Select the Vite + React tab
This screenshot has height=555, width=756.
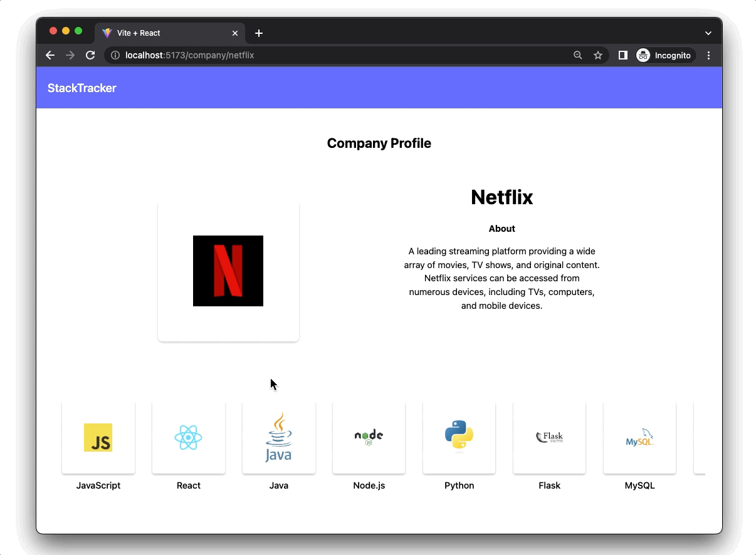(171, 33)
